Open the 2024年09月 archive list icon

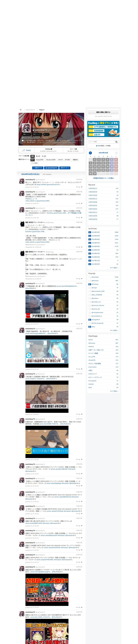click(90, 236)
